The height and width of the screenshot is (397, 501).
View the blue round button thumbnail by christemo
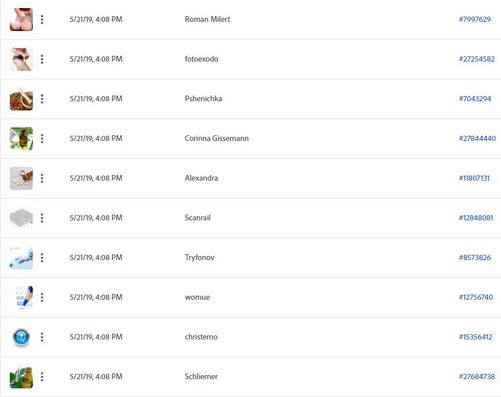pyautogui.click(x=21, y=337)
